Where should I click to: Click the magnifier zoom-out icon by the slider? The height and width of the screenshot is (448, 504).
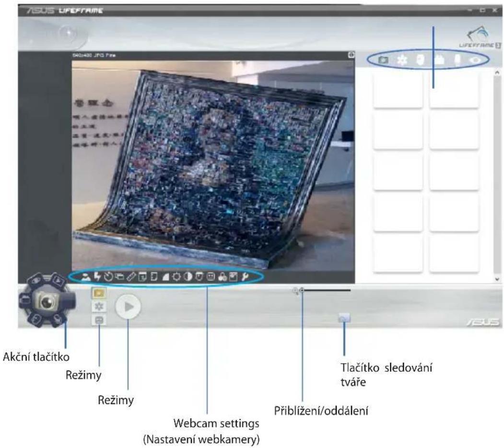pos(295,291)
